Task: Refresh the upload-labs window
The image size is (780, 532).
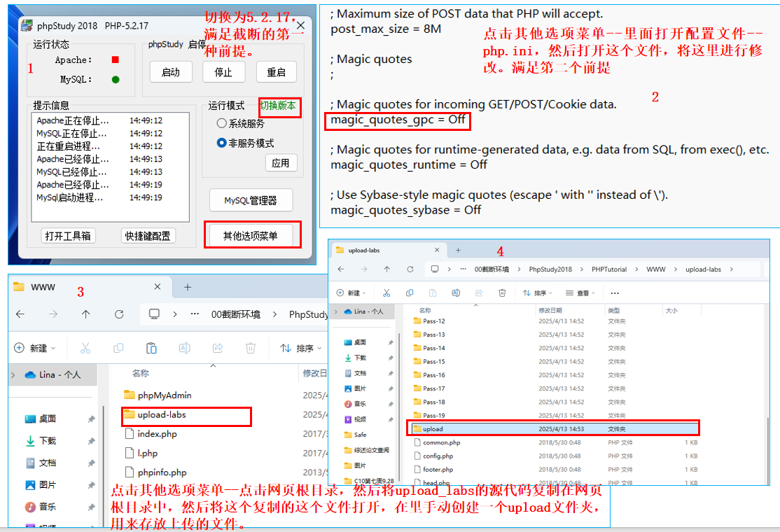Action: (410, 269)
